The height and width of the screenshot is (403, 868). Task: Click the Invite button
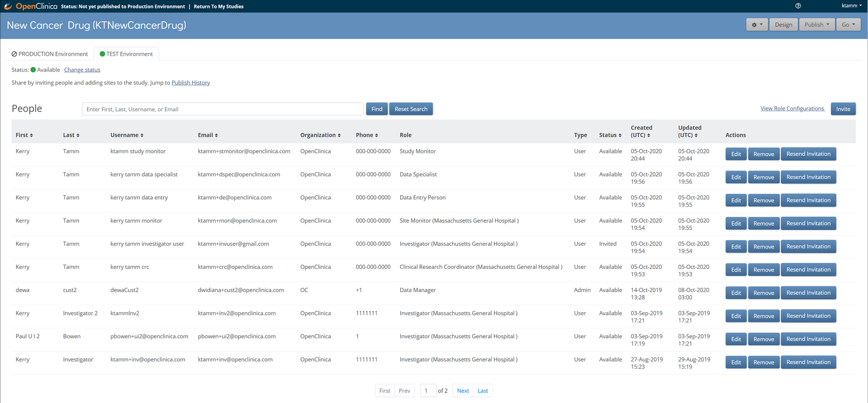[x=843, y=109]
